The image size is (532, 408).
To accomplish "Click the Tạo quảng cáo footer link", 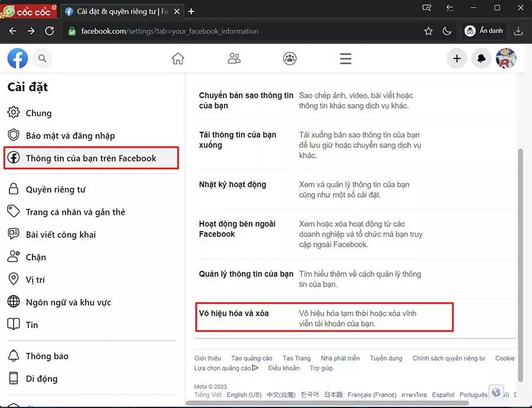I will [x=252, y=358].
